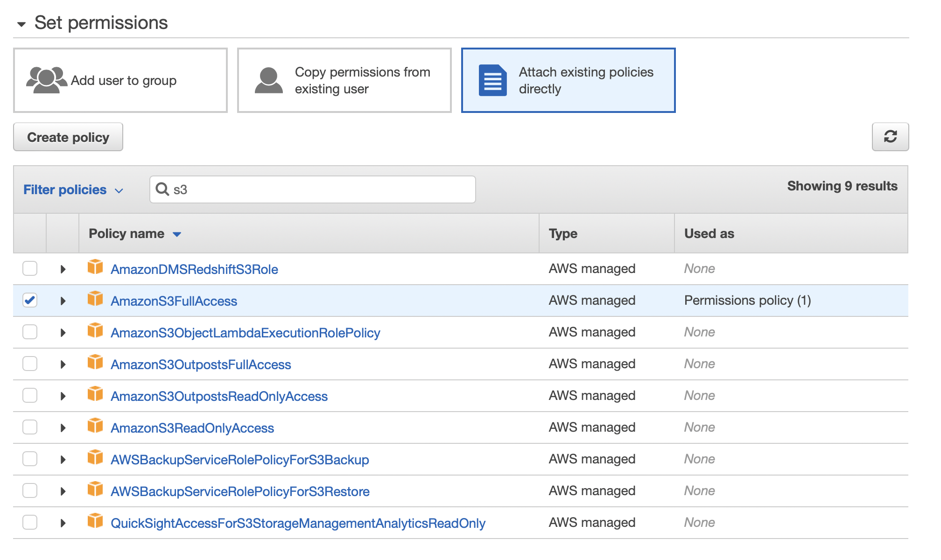Screen dimensions: 941x560
Task: Check the AmazonDMSRedshiftS3Role policy
Action: (x=30, y=268)
